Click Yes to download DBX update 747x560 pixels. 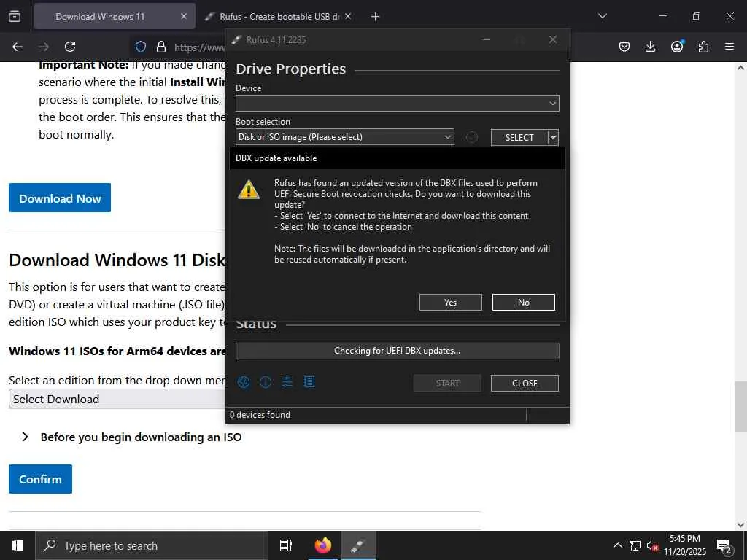(451, 303)
